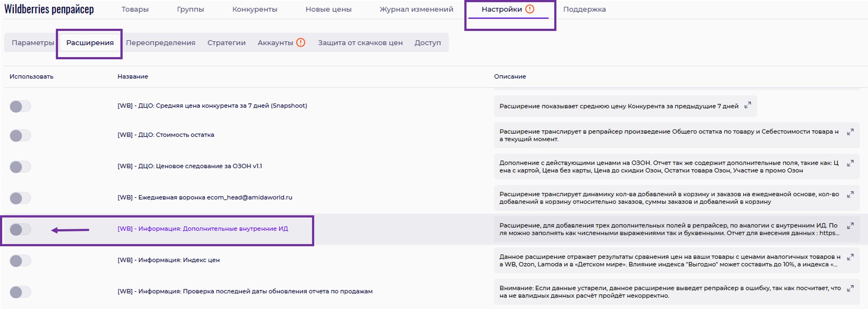Expand description for Дополнительные внутренние ИД
Screen dimensions: 868x309
coord(850,226)
